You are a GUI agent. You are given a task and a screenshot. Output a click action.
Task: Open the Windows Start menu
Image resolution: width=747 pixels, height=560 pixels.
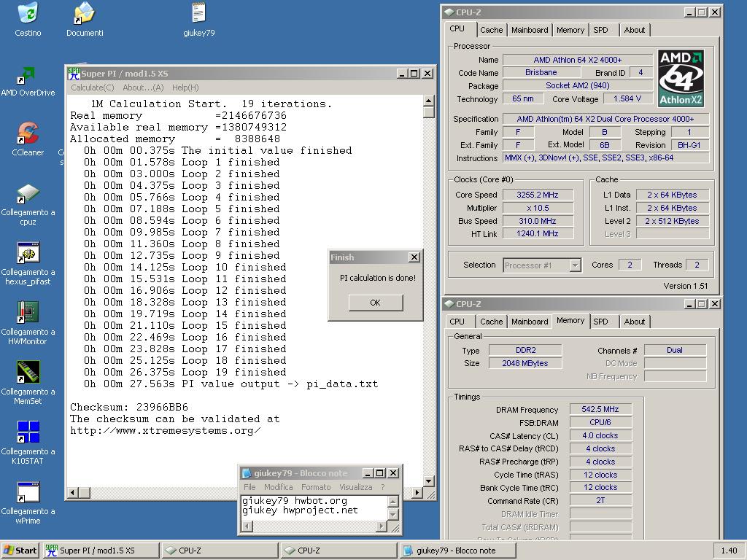[20, 551]
